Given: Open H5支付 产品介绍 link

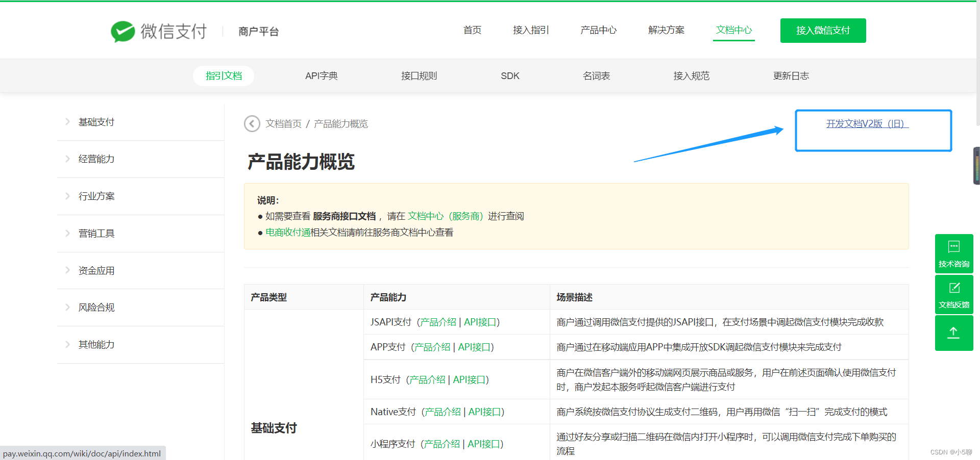Looking at the screenshot, I should pyautogui.click(x=427, y=380).
